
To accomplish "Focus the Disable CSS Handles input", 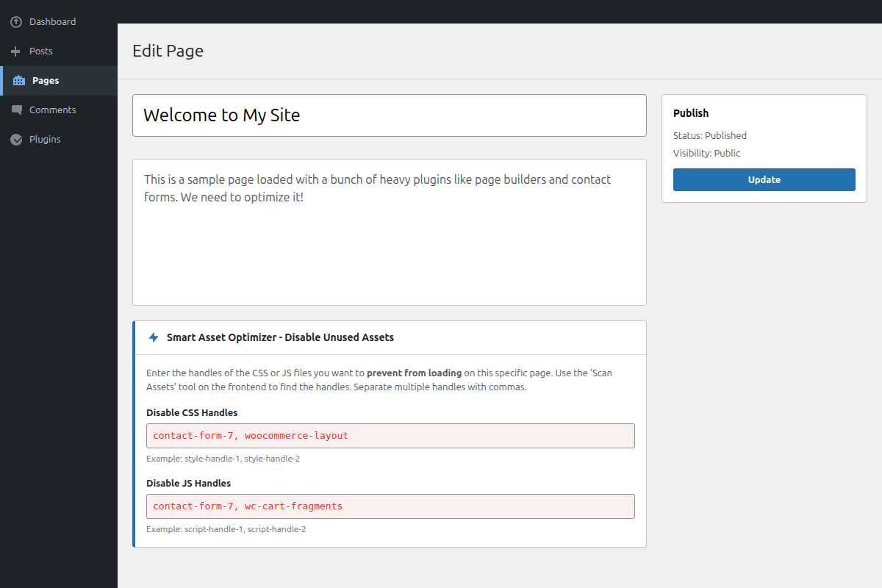I will 390,435.
